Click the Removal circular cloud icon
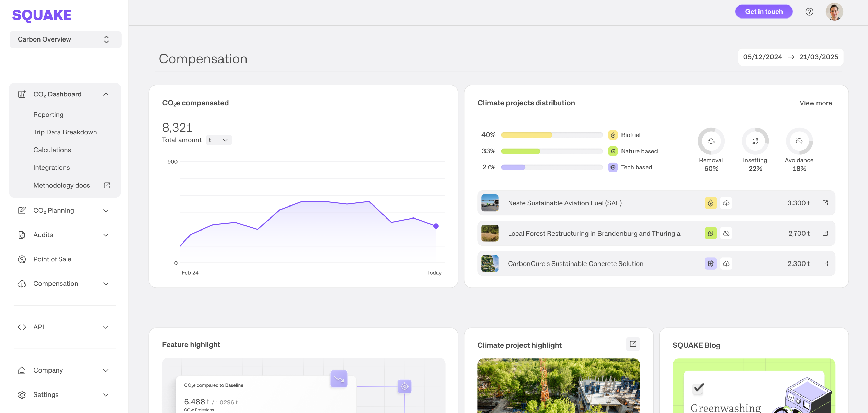 tap(711, 141)
